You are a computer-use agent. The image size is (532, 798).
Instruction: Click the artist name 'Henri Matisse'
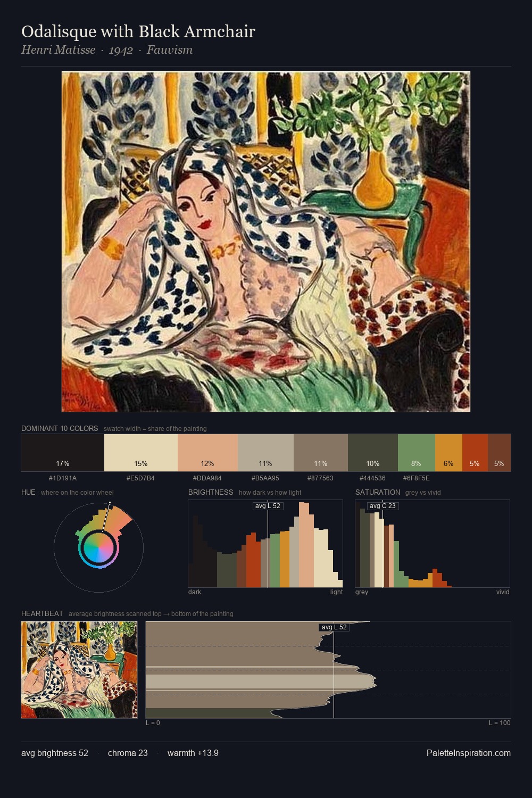(59, 50)
